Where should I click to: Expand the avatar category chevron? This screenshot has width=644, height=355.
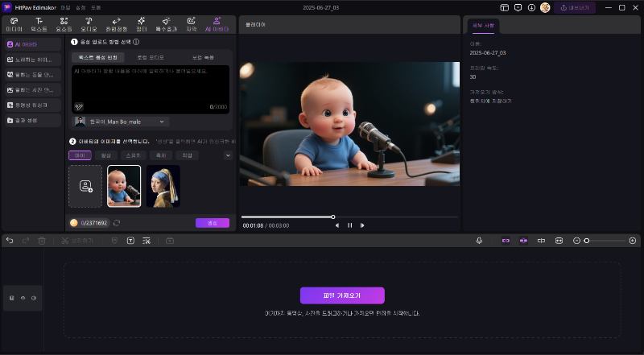tap(228, 155)
